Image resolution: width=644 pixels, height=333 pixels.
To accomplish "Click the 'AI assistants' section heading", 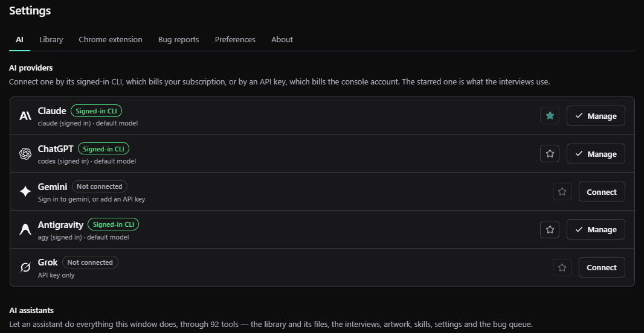I will [x=31, y=311].
